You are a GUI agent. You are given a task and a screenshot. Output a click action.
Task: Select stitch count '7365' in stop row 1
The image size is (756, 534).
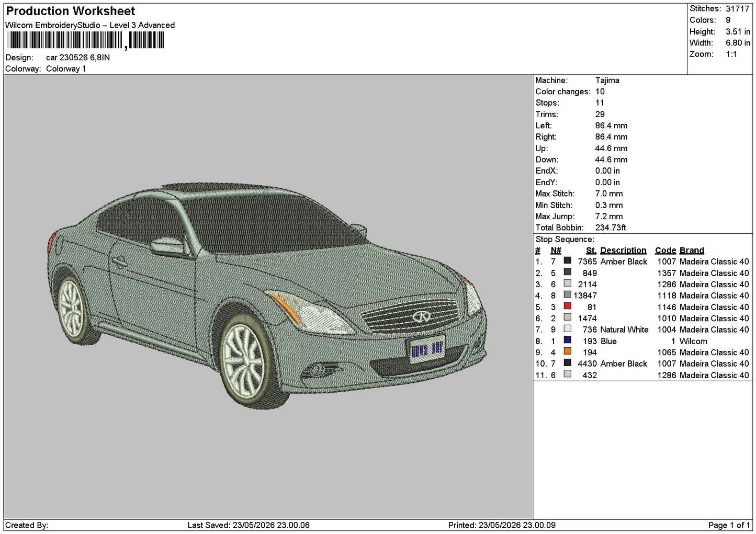(x=587, y=262)
